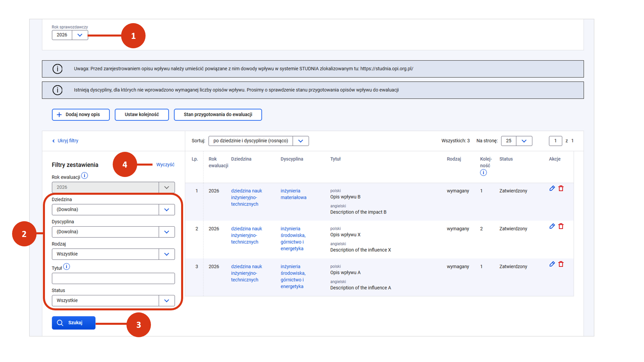The width and height of the screenshot is (644, 362).
Task: Click edit pencil icon for Opis wpływu B
Action: [552, 188]
